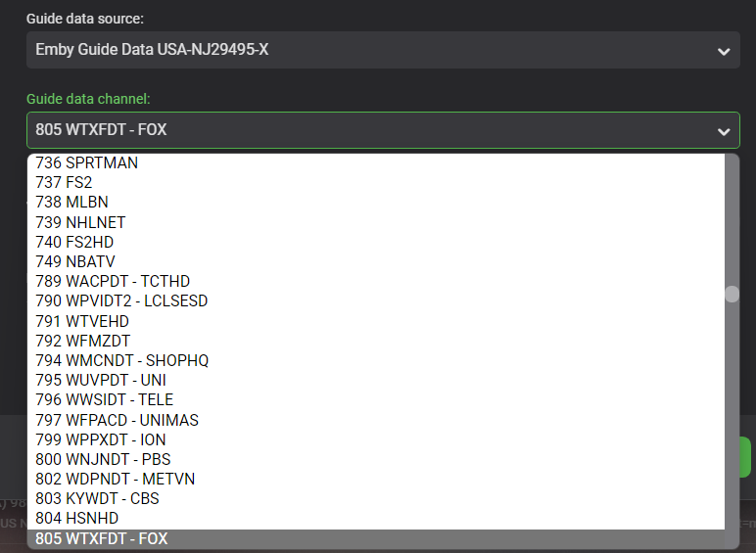756x553 pixels.
Task: Pick 795 WUVPDT - UNI
Action: 376,380
